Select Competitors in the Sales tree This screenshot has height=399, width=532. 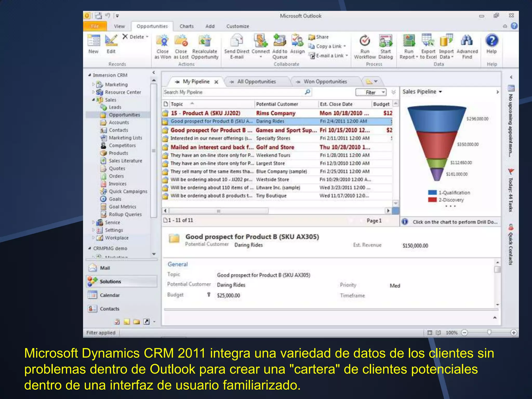122,145
